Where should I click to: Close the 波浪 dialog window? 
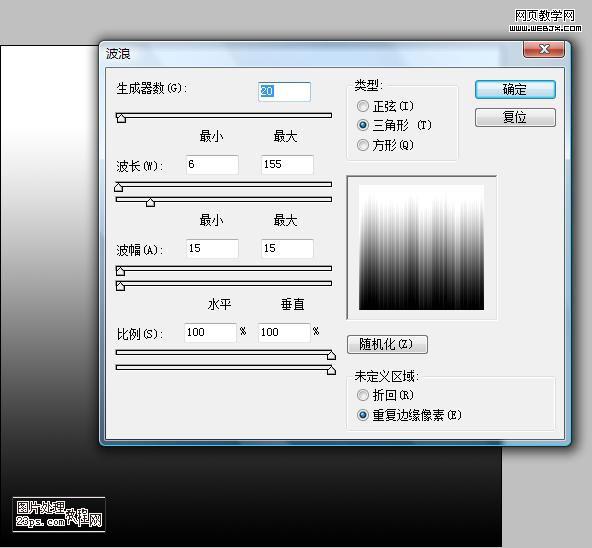coord(544,49)
